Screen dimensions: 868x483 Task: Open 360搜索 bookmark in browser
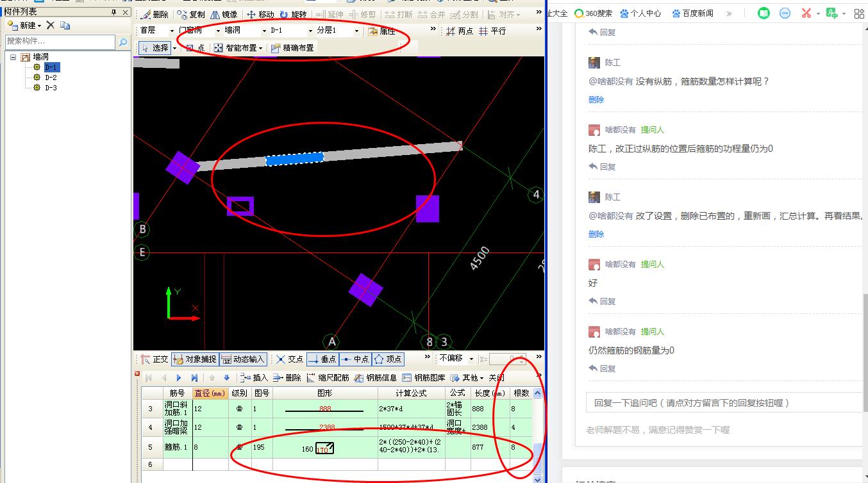[593, 13]
